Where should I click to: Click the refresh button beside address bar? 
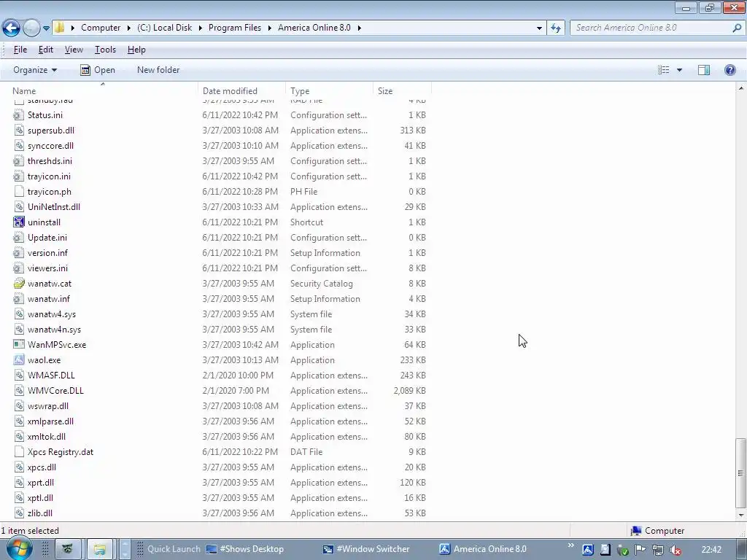point(555,28)
